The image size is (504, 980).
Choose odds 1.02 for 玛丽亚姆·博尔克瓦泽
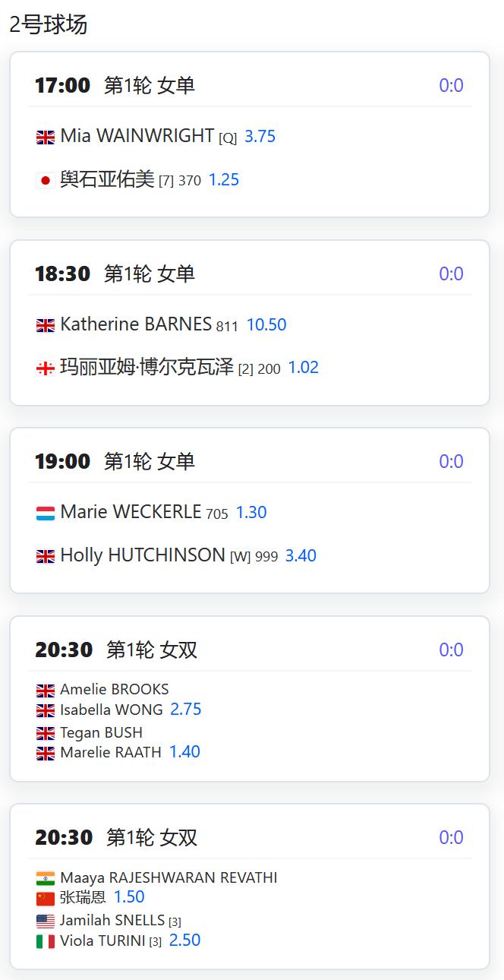304,368
